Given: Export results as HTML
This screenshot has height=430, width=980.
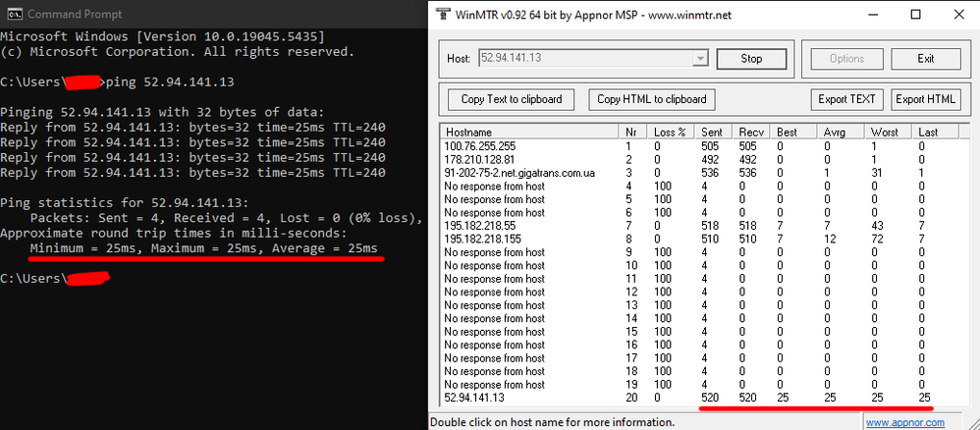Looking at the screenshot, I should pos(925,99).
